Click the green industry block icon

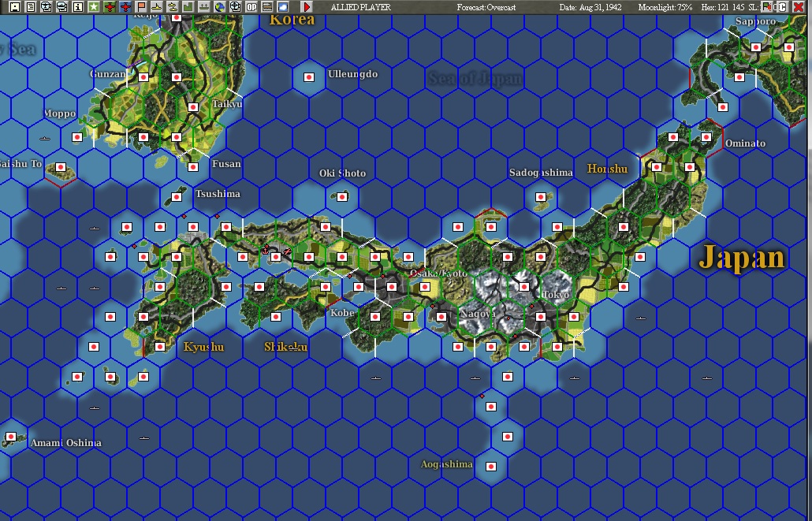188,7
